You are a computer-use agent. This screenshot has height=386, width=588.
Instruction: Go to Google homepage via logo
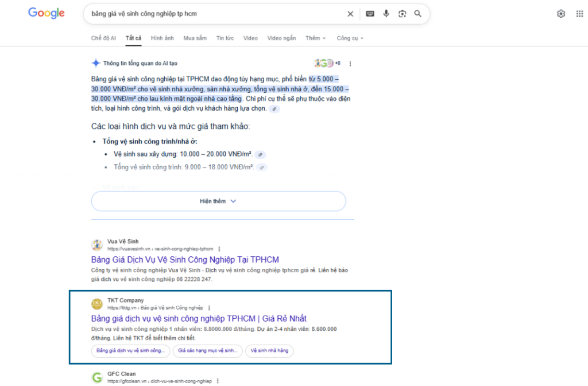[x=47, y=14]
